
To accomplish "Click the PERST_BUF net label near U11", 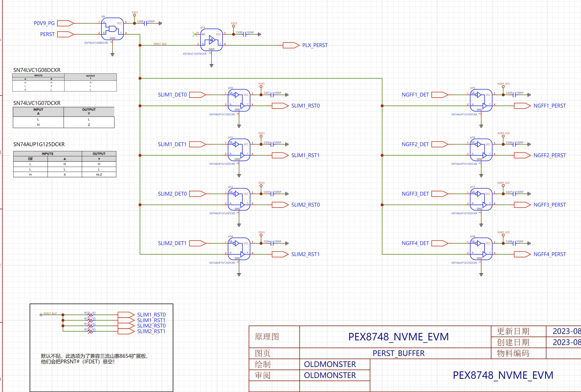I will point(160,44).
